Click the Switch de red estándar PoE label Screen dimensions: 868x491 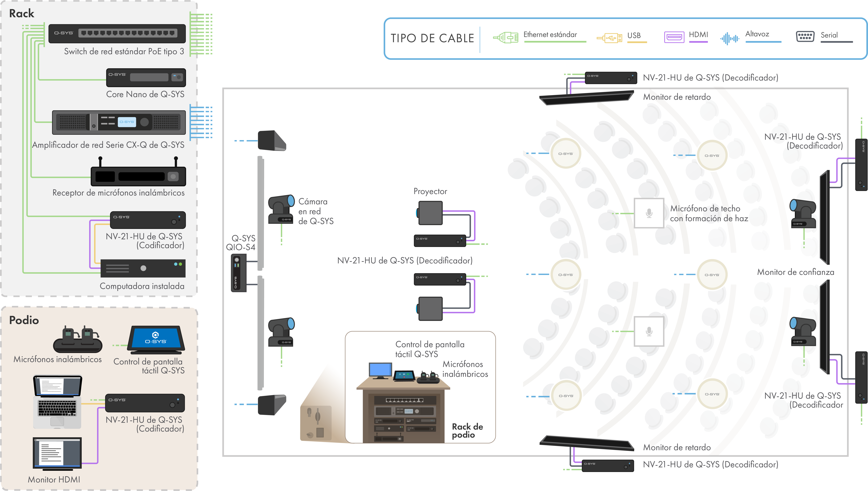pos(124,51)
